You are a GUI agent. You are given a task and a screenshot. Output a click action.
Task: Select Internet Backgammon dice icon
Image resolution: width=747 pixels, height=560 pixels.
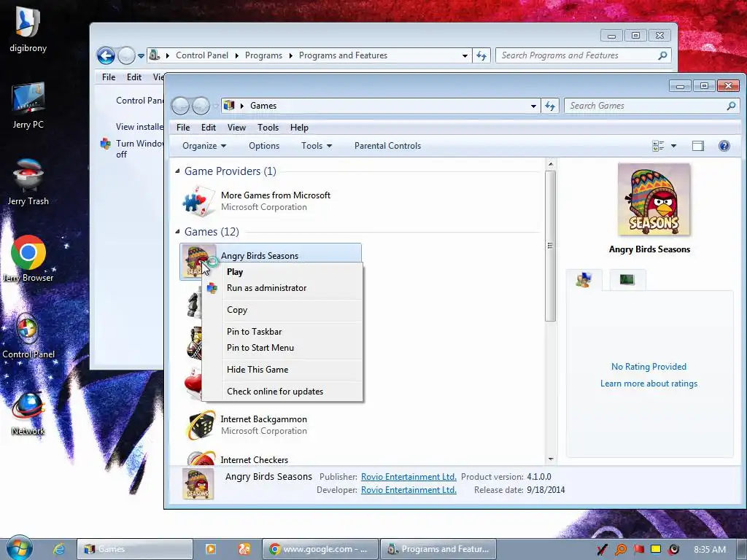click(x=200, y=425)
